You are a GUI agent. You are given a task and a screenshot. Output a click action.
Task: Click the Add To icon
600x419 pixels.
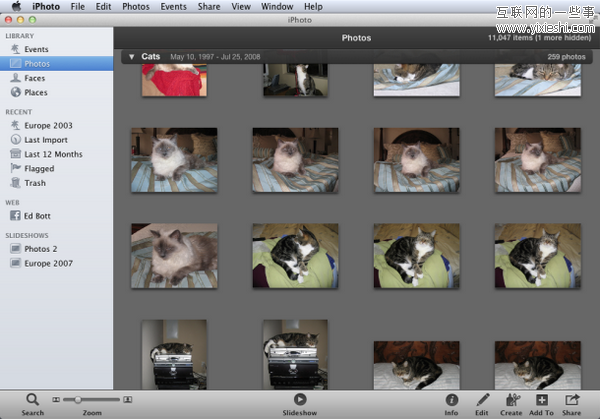(541, 399)
